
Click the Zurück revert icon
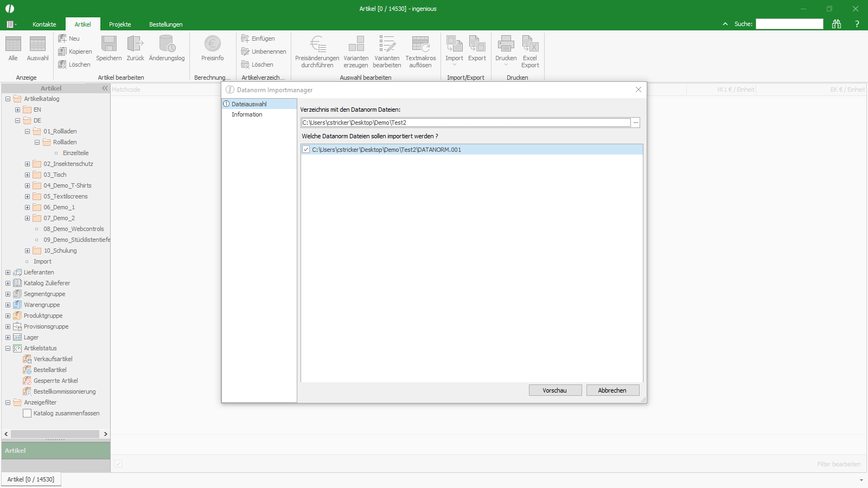pyautogui.click(x=135, y=43)
